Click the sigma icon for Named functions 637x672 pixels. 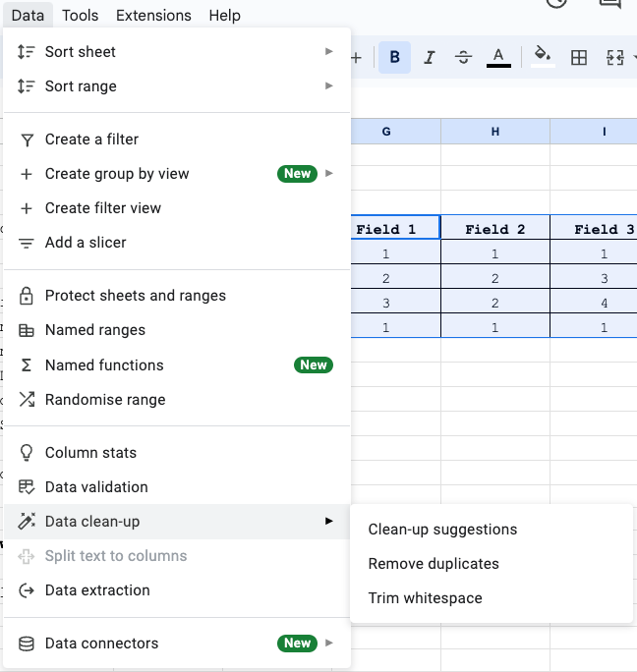point(27,365)
